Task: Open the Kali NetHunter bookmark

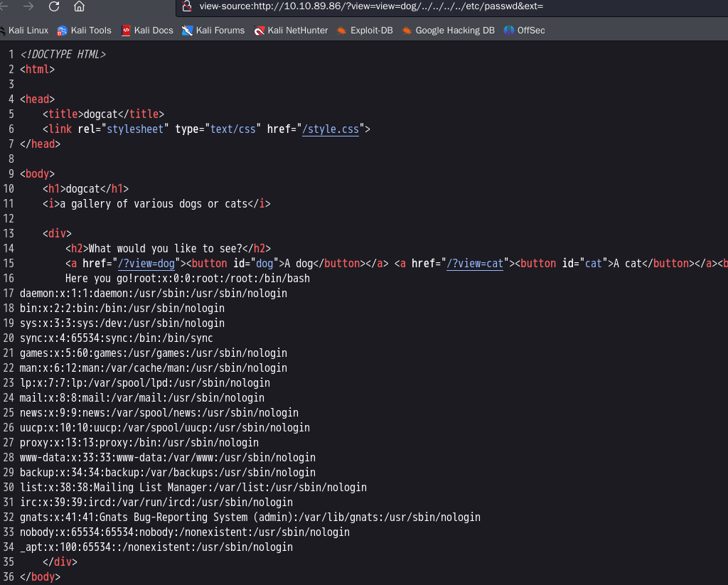Action: (x=291, y=30)
